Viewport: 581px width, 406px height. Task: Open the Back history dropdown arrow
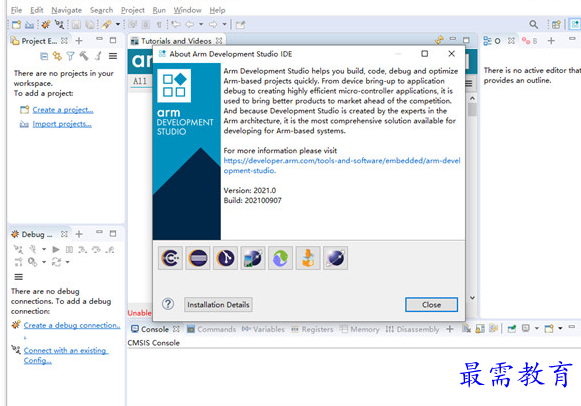click(x=201, y=24)
